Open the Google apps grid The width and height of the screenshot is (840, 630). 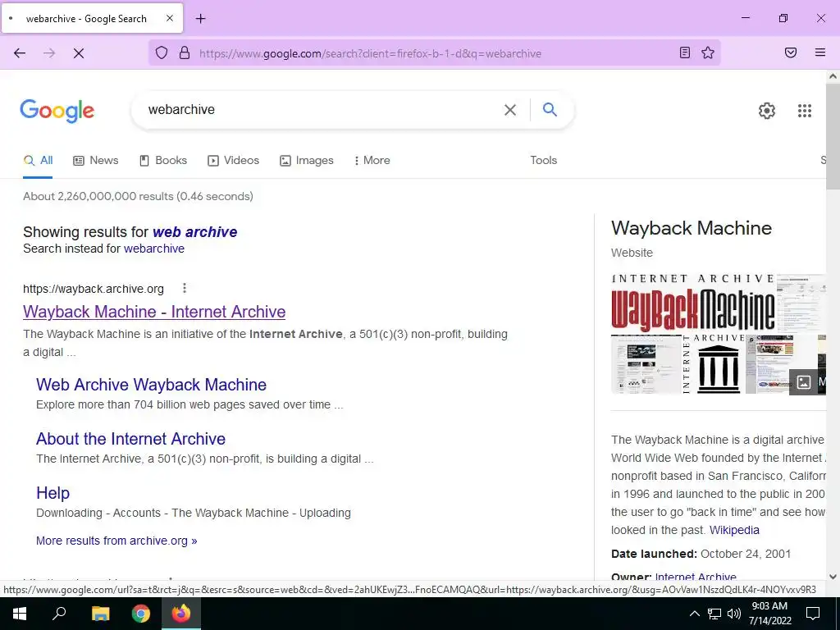point(805,111)
